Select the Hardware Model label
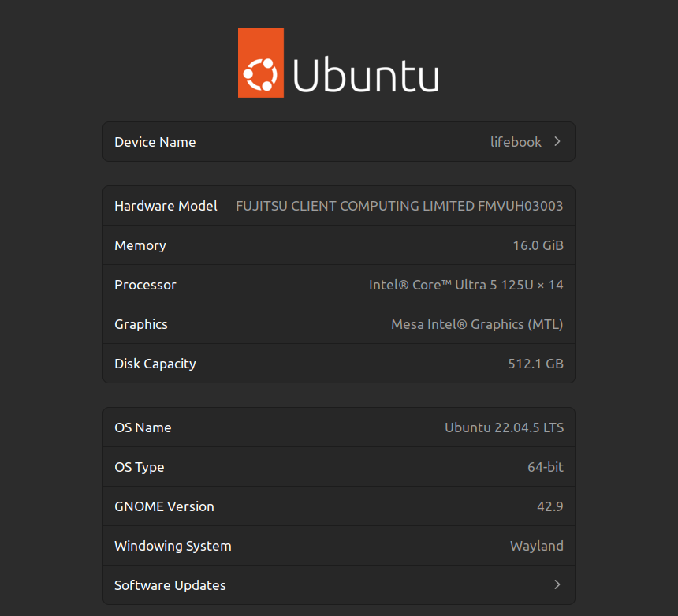The image size is (678, 616). (166, 206)
